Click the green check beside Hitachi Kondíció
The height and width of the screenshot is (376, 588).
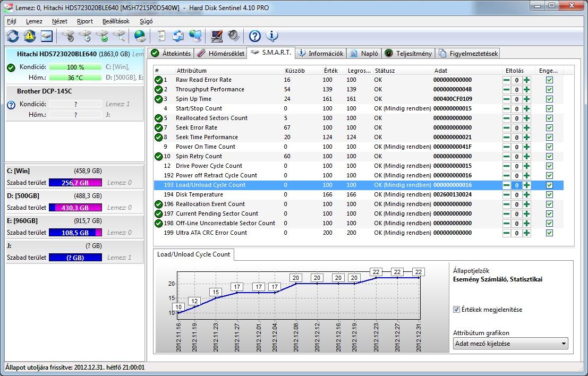pos(11,67)
